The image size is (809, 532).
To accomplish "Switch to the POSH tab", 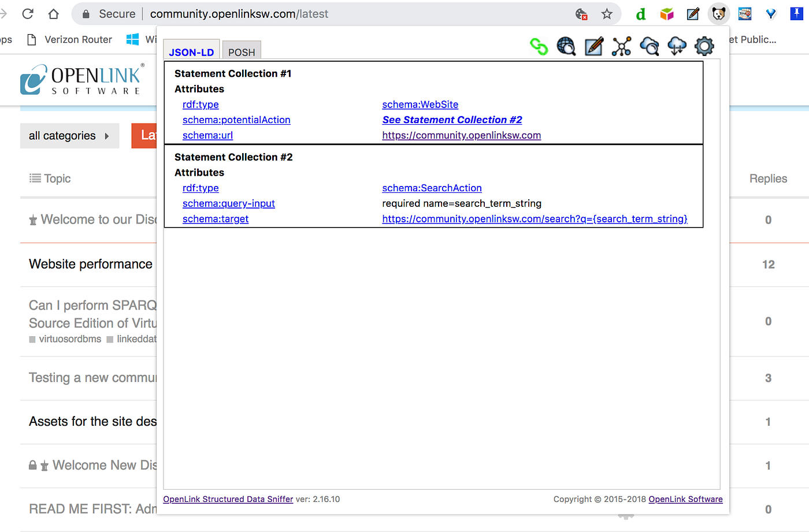I will pyautogui.click(x=242, y=51).
